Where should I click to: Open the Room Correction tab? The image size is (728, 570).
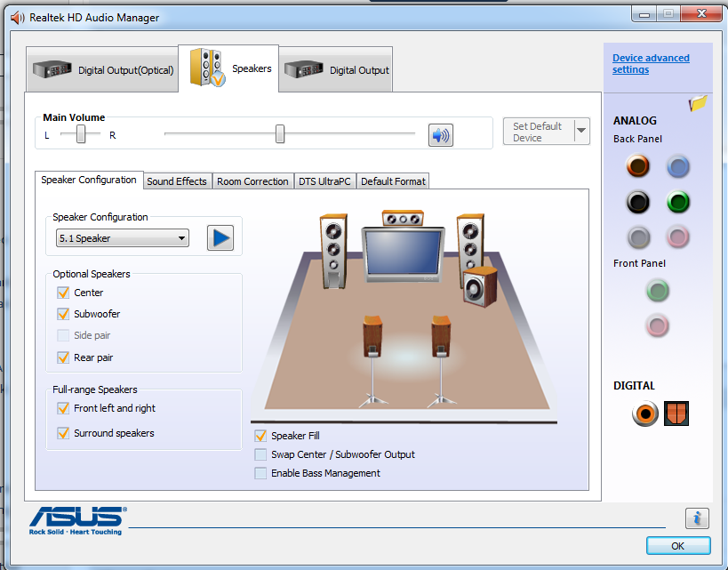252,181
